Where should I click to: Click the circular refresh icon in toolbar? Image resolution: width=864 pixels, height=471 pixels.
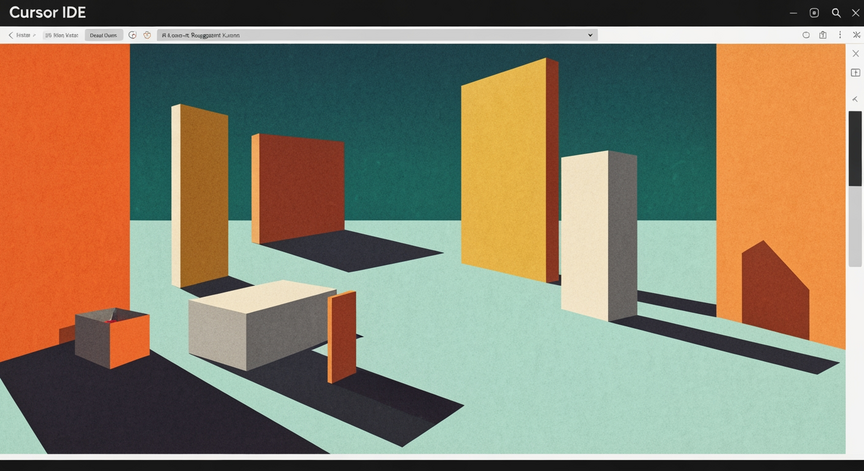pos(132,35)
